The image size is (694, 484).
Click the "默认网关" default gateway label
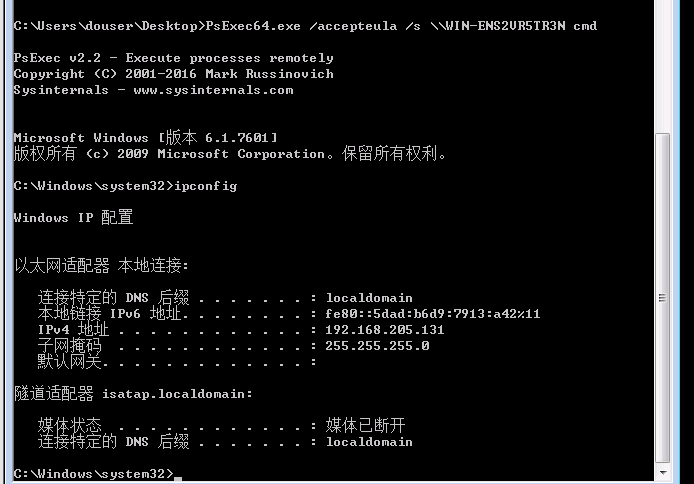pos(70,362)
